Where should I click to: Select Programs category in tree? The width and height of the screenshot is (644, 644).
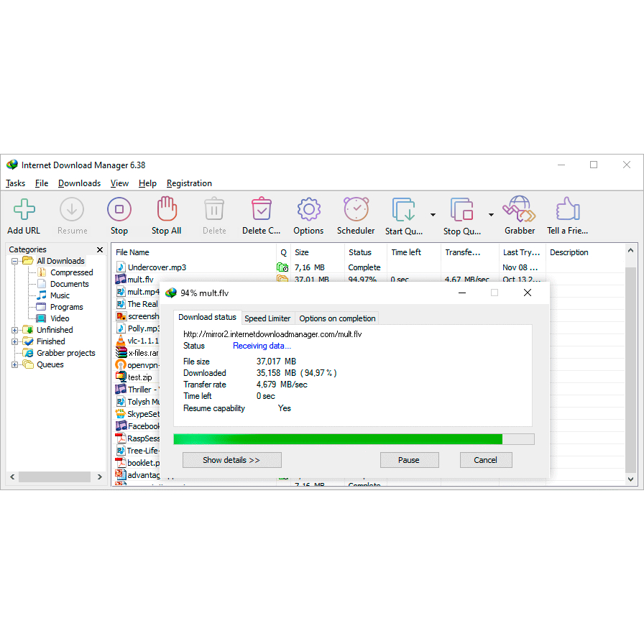point(67,307)
